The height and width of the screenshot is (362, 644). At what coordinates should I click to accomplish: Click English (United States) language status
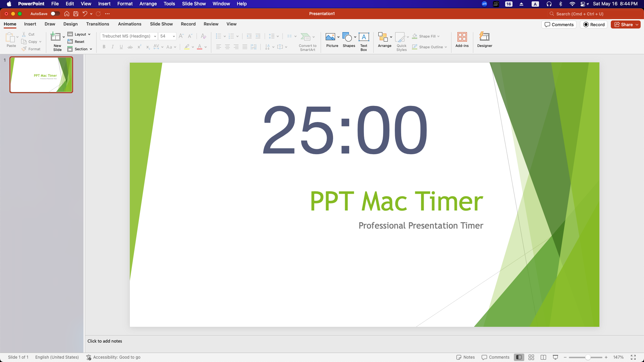point(57,357)
